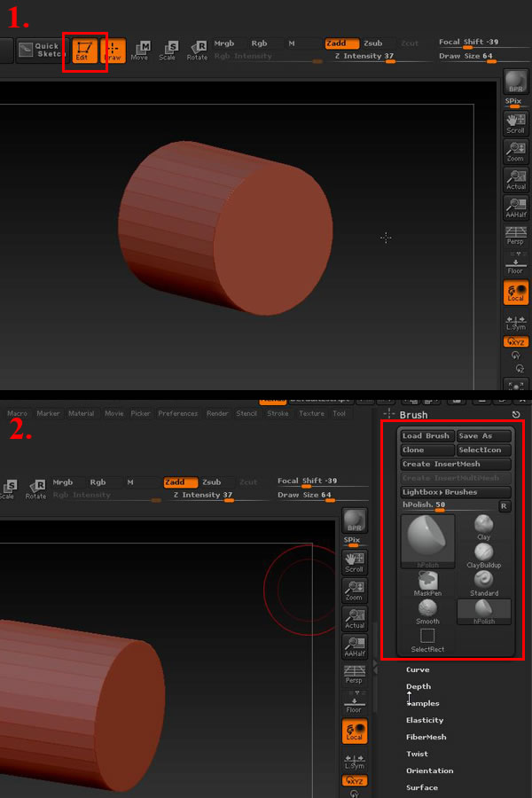Screen dimensions: 532x798
Task: Click Save As in Brush palette
Action: coord(483,436)
